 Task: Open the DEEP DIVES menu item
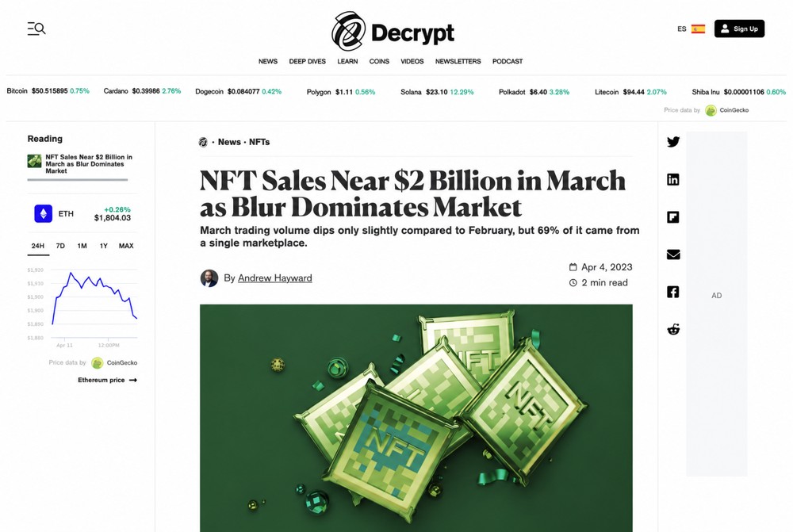308,61
